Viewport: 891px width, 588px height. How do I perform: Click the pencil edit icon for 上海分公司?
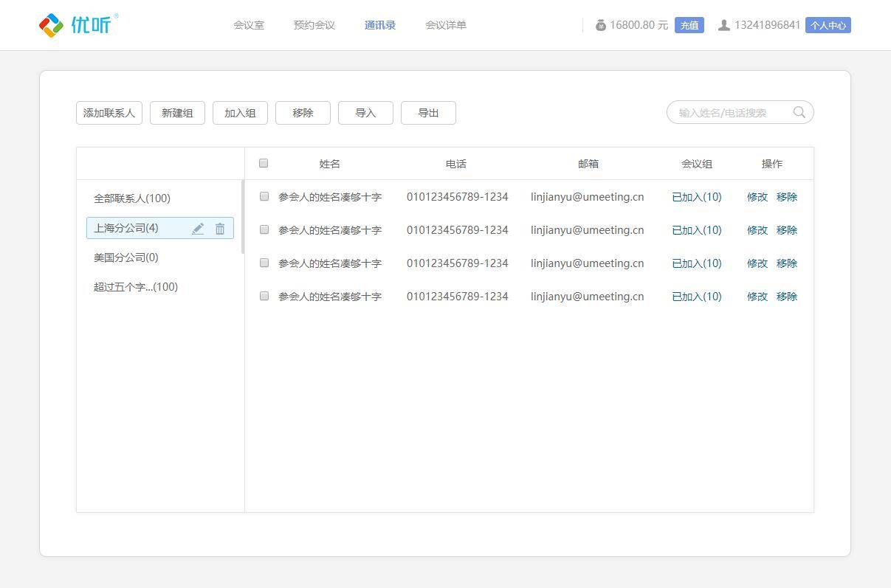click(198, 229)
